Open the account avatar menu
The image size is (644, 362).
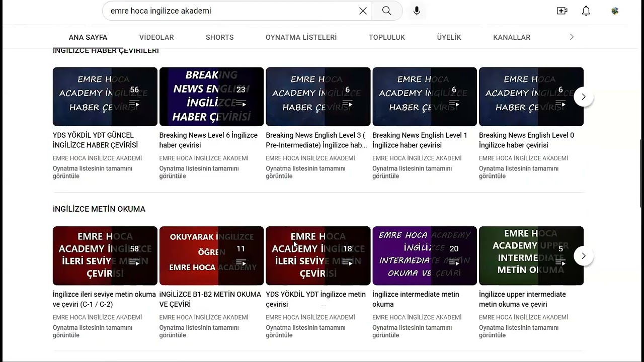pyautogui.click(x=615, y=11)
